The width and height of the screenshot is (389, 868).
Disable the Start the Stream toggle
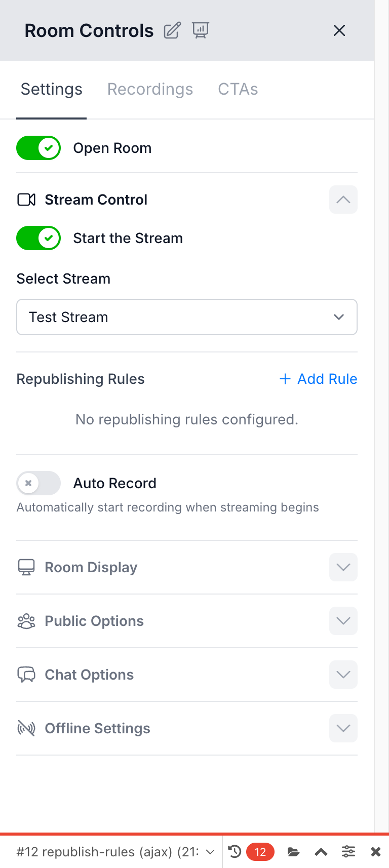(x=38, y=238)
